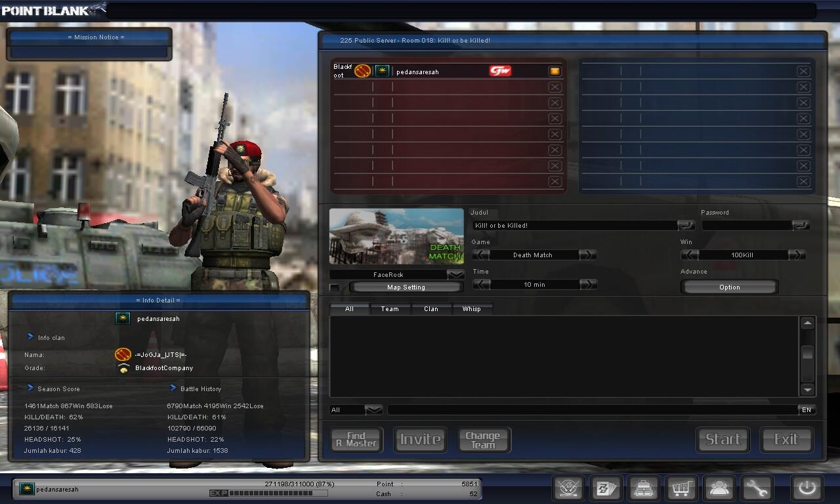The image size is (840, 504).
Task: Open settings with the wrench icon
Action: pyautogui.click(x=757, y=489)
